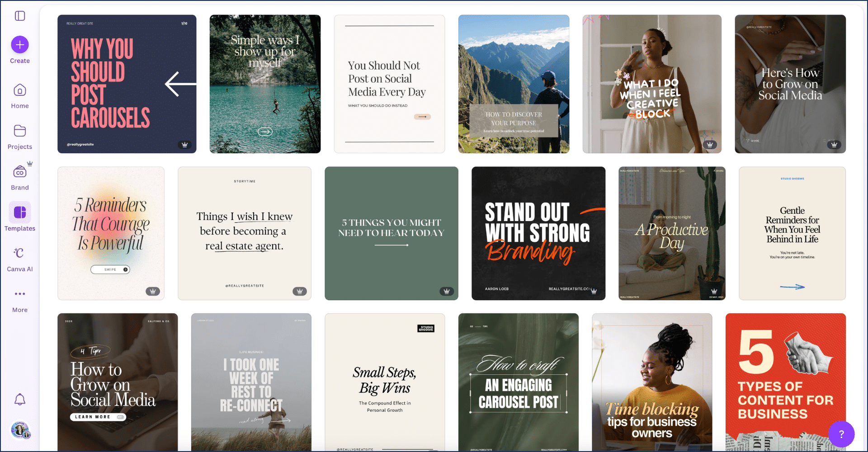Image resolution: width=868 pixels, height=452 pixels.
Task: Choose '5 Reminders That Courage Is Powerful' template
Action: (x=111, y=233)
